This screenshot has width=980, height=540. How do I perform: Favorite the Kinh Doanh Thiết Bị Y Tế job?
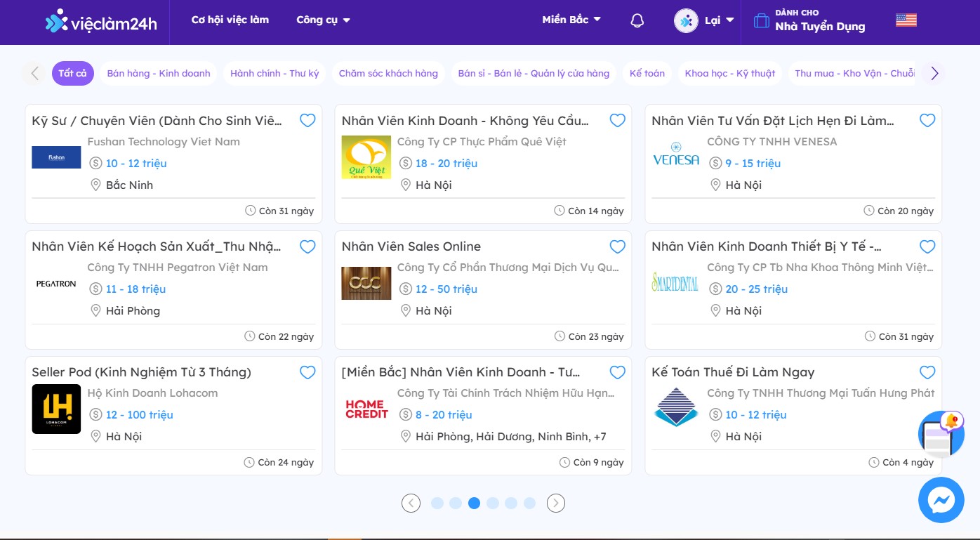pyautogui.click(x=927, y=246)
